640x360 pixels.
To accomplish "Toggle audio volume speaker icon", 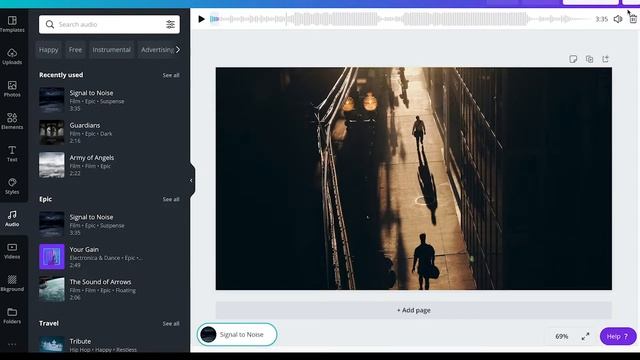I will [x=618, y=19].
